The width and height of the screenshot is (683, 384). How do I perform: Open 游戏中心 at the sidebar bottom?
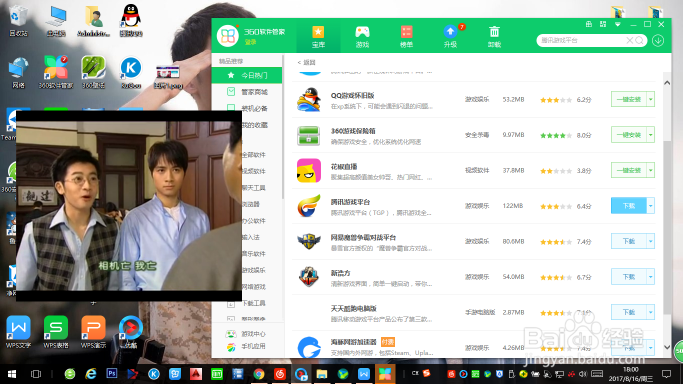tap(247, 334)
